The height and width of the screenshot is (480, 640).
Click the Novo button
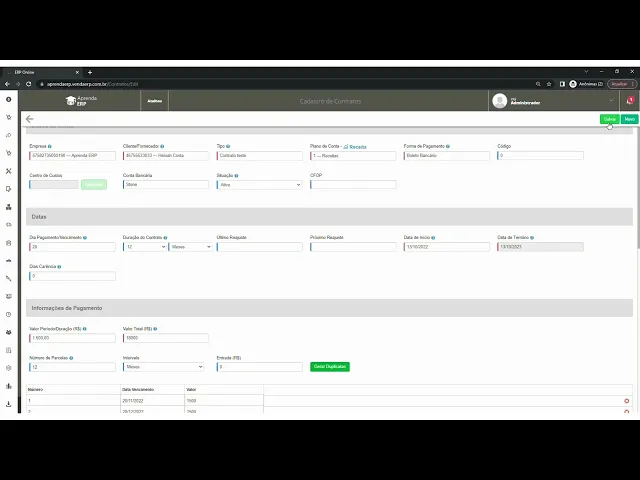click(x=629, y=119)
